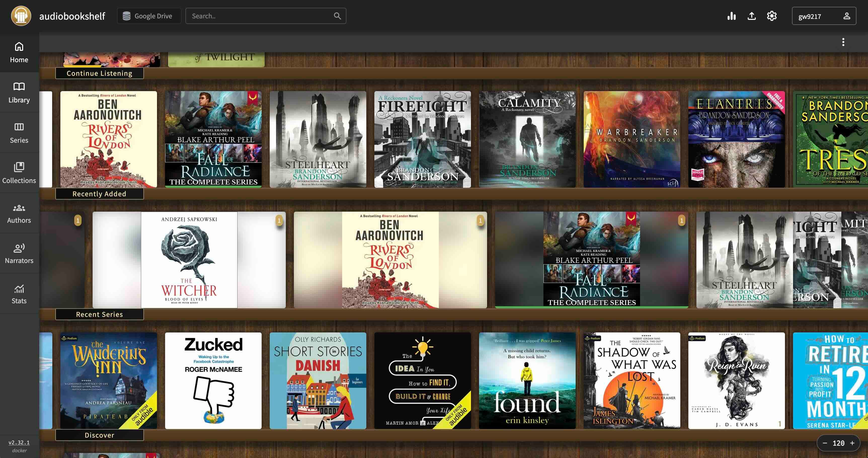Decrease cover size with minus button

pyautogui.click(x=825, y=443)
